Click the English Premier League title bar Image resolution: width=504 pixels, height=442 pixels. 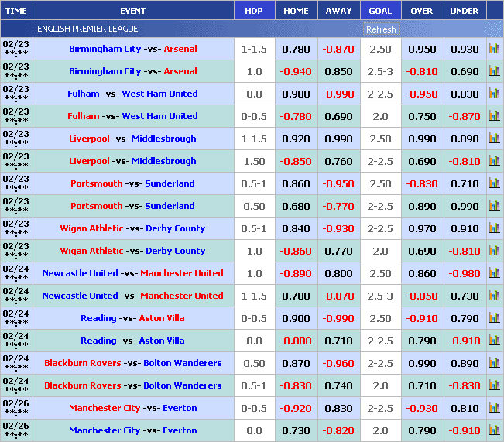[88, 29]
